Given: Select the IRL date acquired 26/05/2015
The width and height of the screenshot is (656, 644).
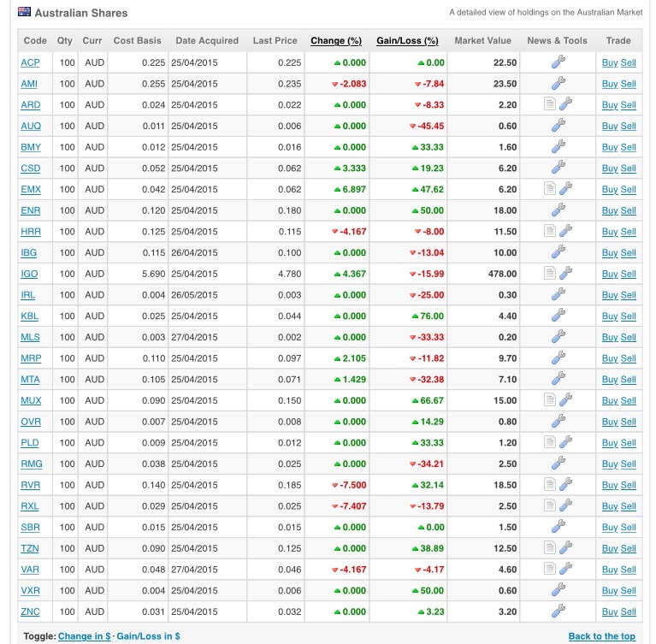Looking at the screenshot, I should pyautogui.click(x=194, y=295).
